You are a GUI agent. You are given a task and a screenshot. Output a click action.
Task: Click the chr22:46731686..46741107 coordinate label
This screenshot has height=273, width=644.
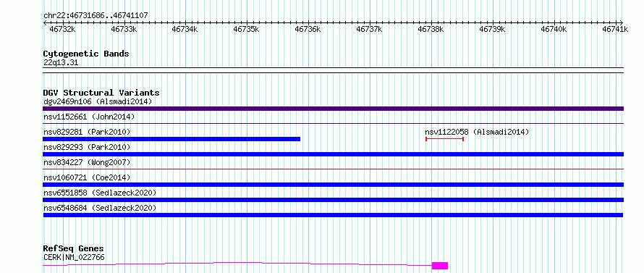pos(96,16)
